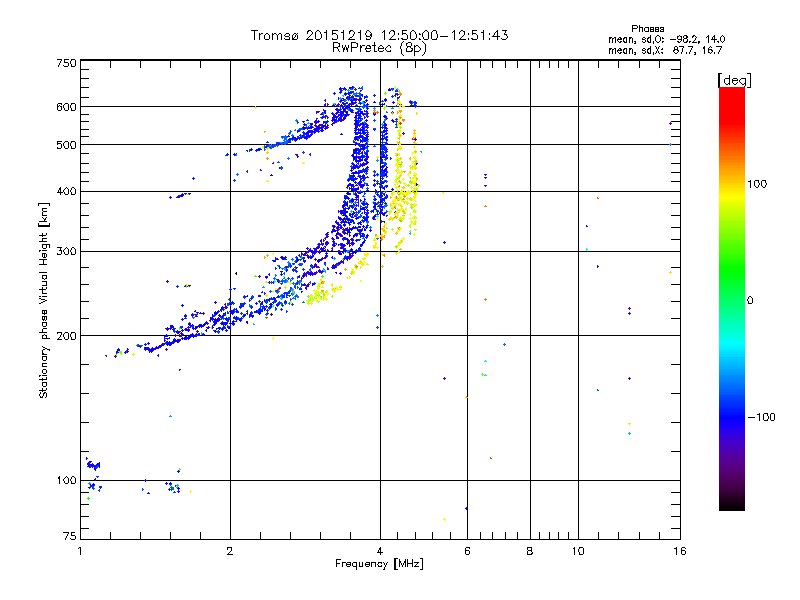
Task: Click the colorbar label '100'
Action: (757, 184)
